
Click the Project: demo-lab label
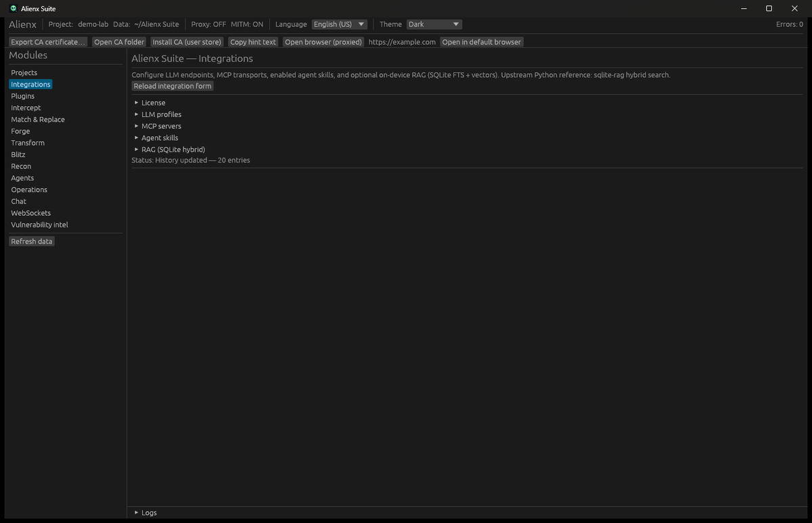coord(78,24)
